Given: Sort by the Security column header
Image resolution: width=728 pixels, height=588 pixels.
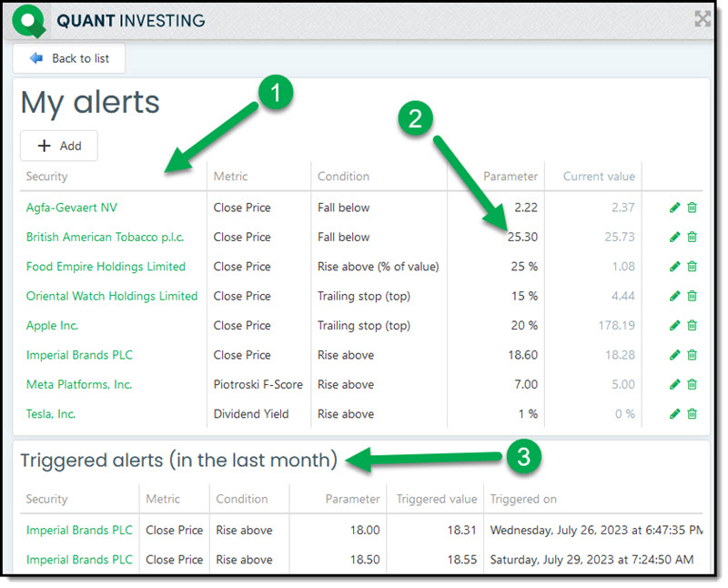Looking at the screenshot, I should 47,177.
